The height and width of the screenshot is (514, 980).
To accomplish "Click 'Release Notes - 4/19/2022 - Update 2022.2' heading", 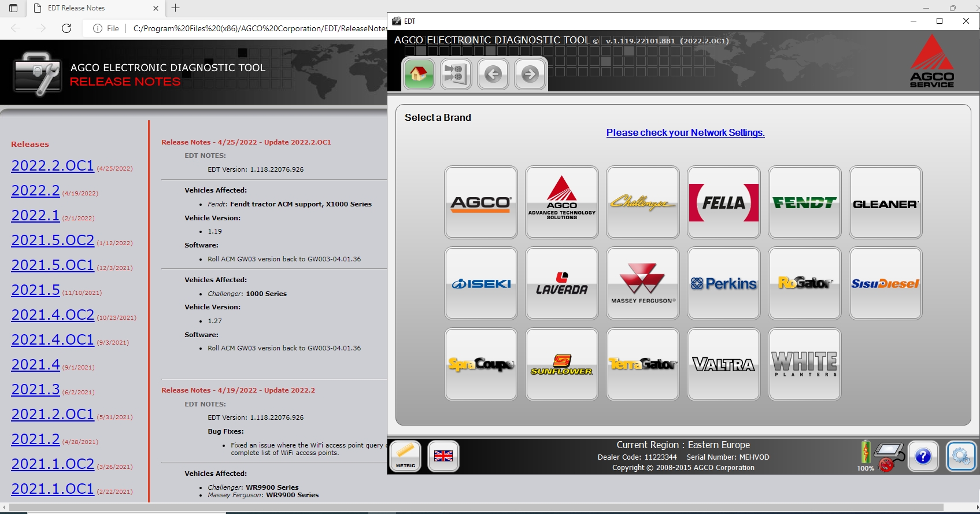I will click(x=238, y=390).
